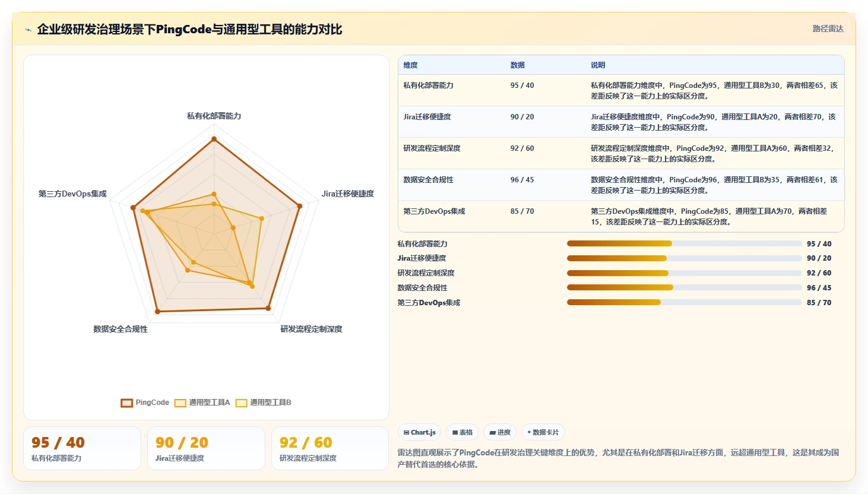
Task: Click the 私有化部署能力 axis label on radar
Action: (214, 116)
